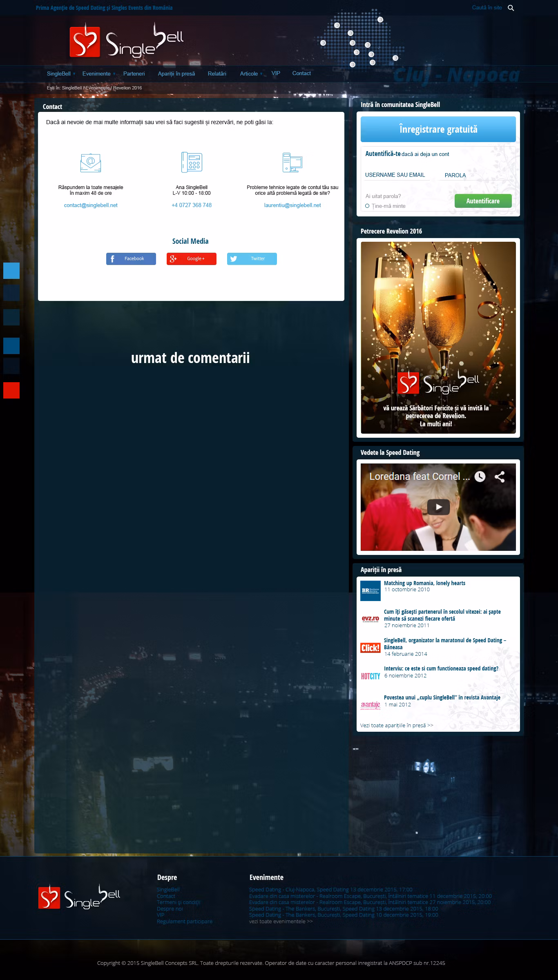Click the search magnifier icon
The image size is (558, 980).
point(511,8)
